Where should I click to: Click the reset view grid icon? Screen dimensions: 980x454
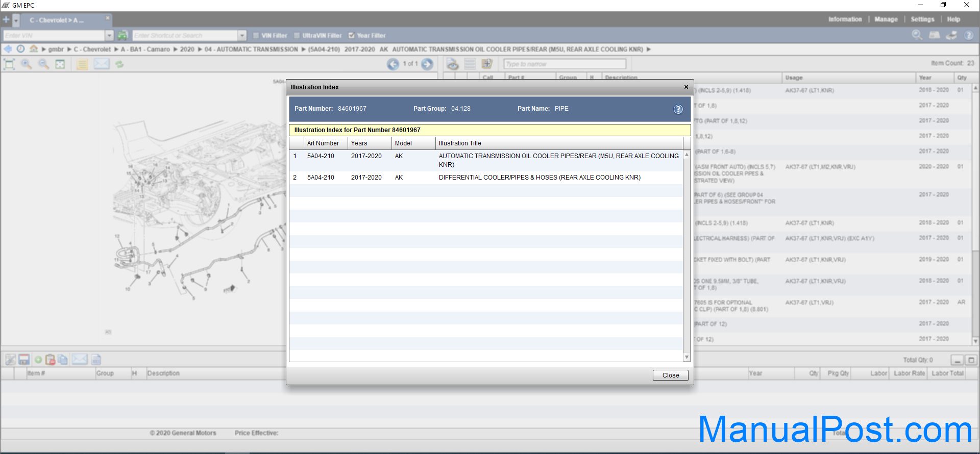(x=60, y=64)
